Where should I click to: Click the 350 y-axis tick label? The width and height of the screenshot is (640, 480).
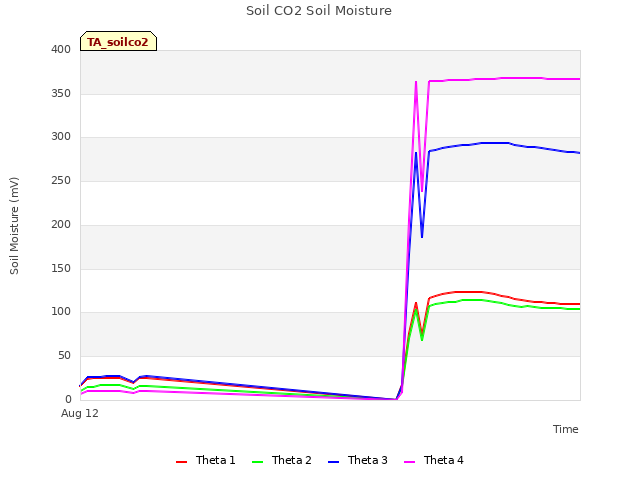[61, 93]
